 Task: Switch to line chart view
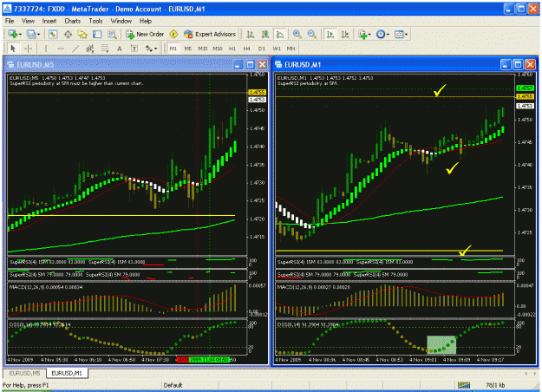[x=280, y=34]
